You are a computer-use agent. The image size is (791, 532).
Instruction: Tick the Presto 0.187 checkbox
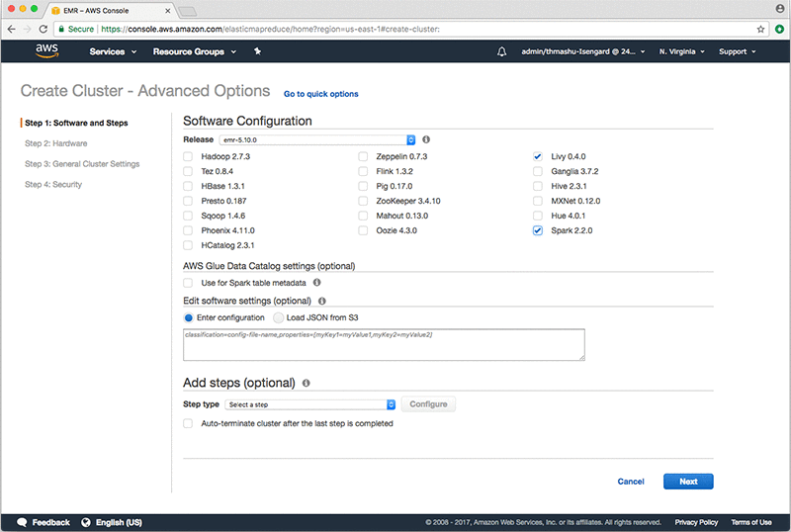pos(188,201)
